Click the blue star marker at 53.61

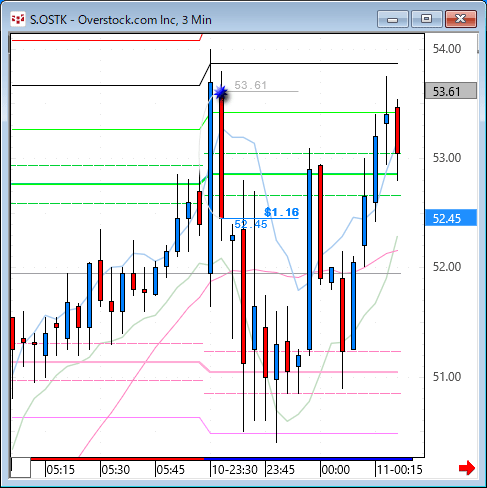[x=221, y=92]
